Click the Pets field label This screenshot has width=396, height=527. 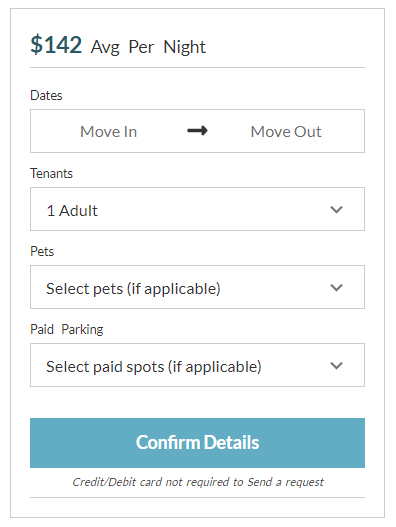(42, 251)
